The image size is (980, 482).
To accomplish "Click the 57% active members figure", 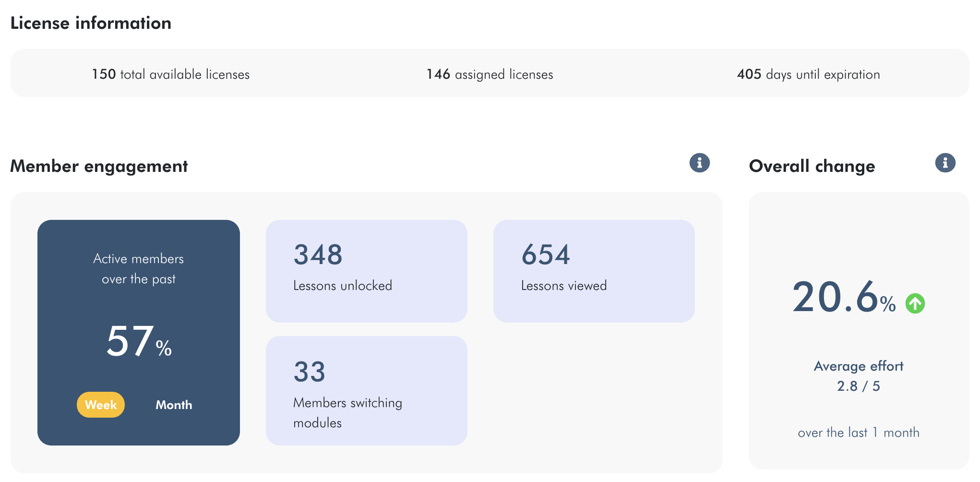I will (139, 342).
